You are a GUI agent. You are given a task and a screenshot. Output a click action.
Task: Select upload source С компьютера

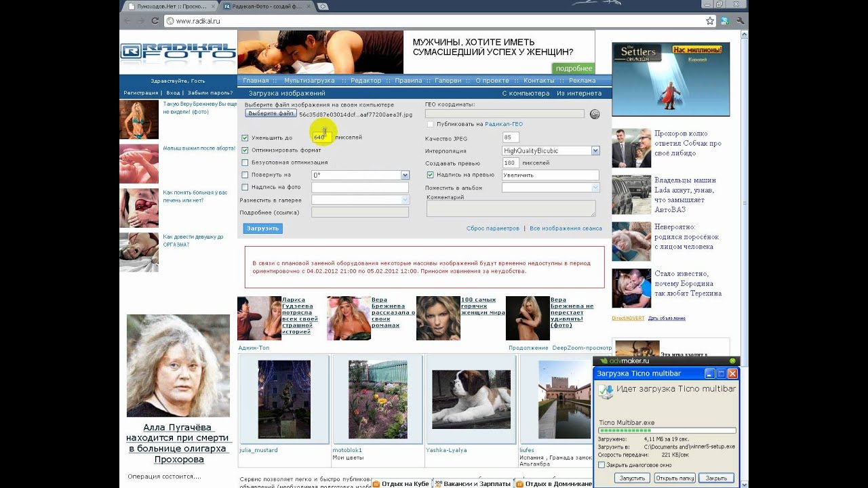coord(526,94)
